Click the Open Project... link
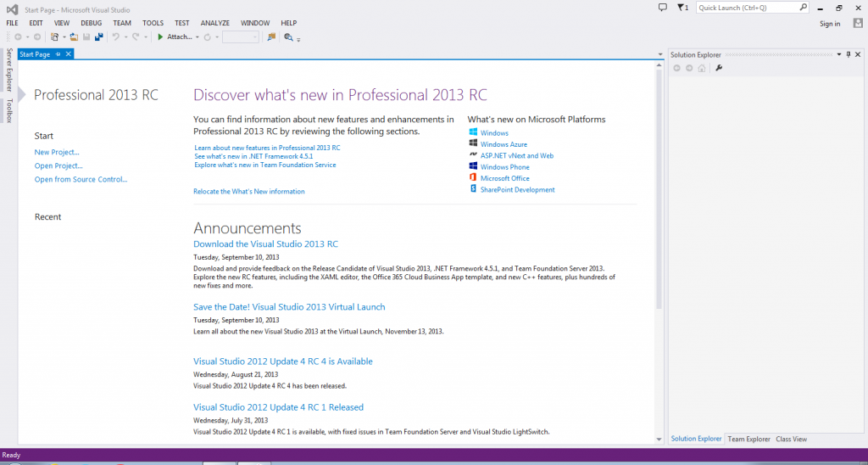 click(x=58, y=165)
